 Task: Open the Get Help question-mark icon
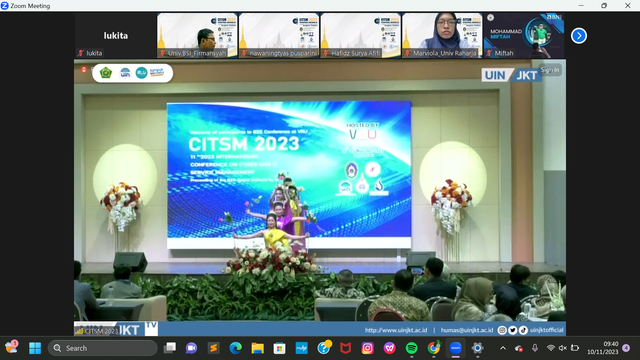(x=324, y=348)
